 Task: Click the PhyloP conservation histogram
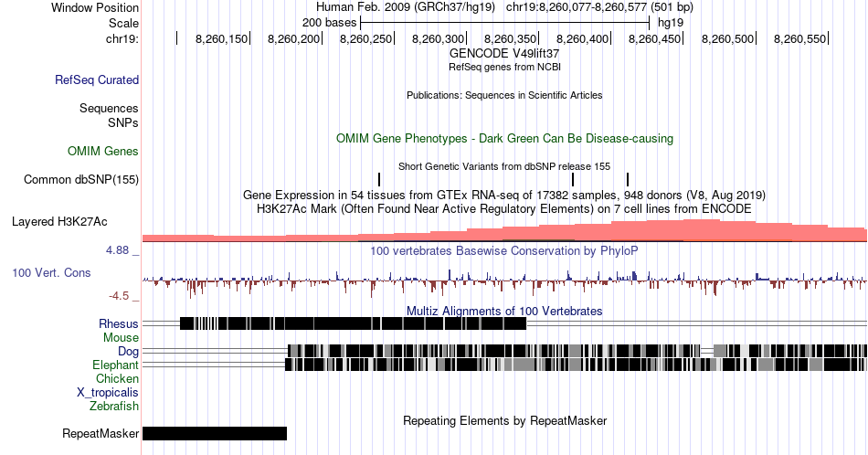click(505, 282)
